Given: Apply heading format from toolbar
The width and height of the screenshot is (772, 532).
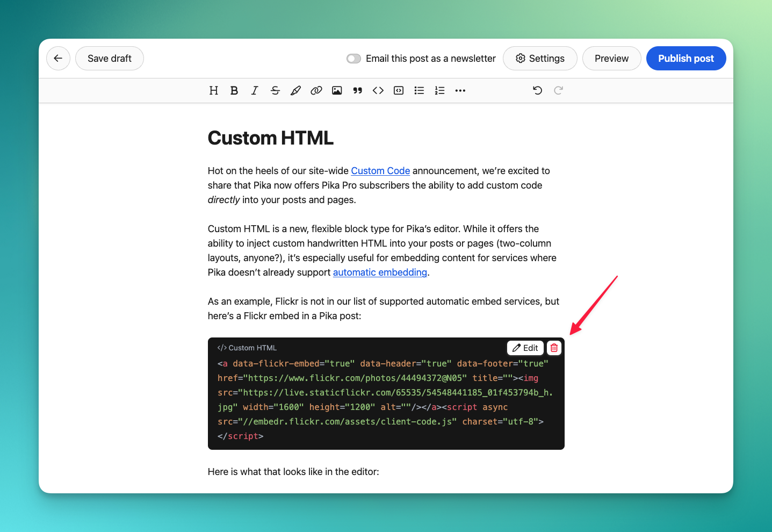Looking at the screenshot, I should coord(214,90).
